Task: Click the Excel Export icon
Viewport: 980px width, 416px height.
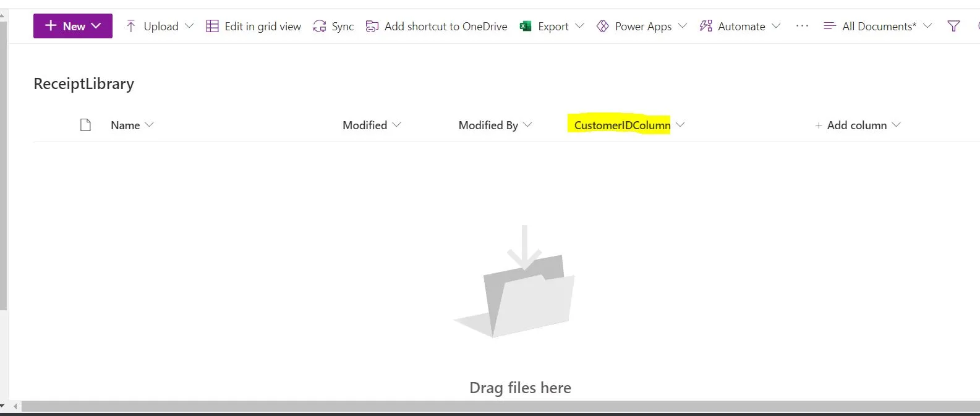Action: click(526, 26)
